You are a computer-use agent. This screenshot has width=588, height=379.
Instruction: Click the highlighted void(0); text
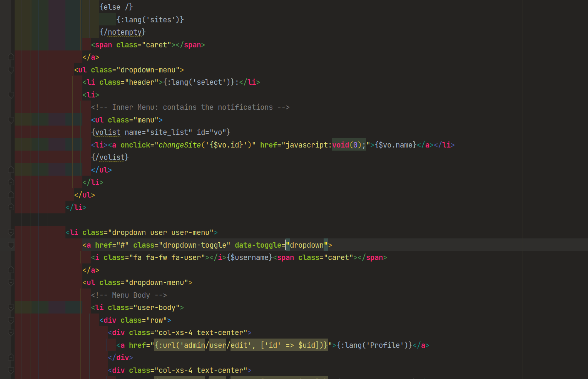tap(349, 145)
